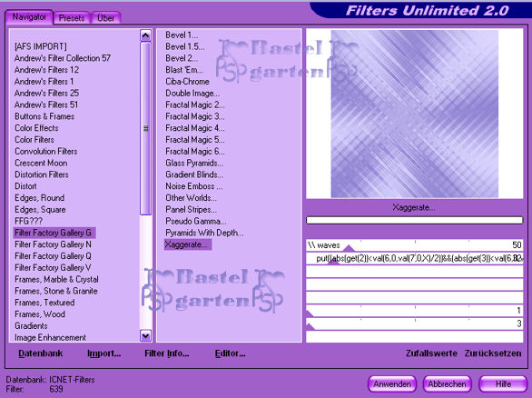This screenshot has width=532, height=398.
Task: Choose the Panel Stripes... filter
Action: [x=191, y=210]
